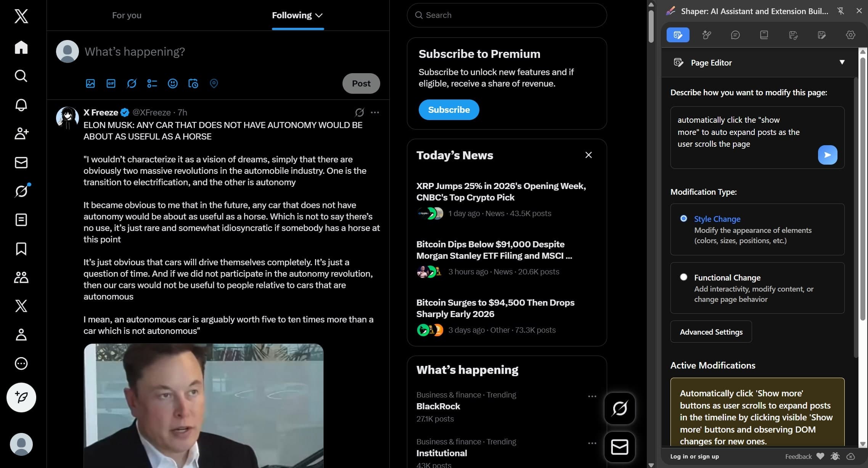The width and height of the screenshot is (868, 468).
Task: Open Bookmarks in the left sidebar
Action: tap(21, 249)
